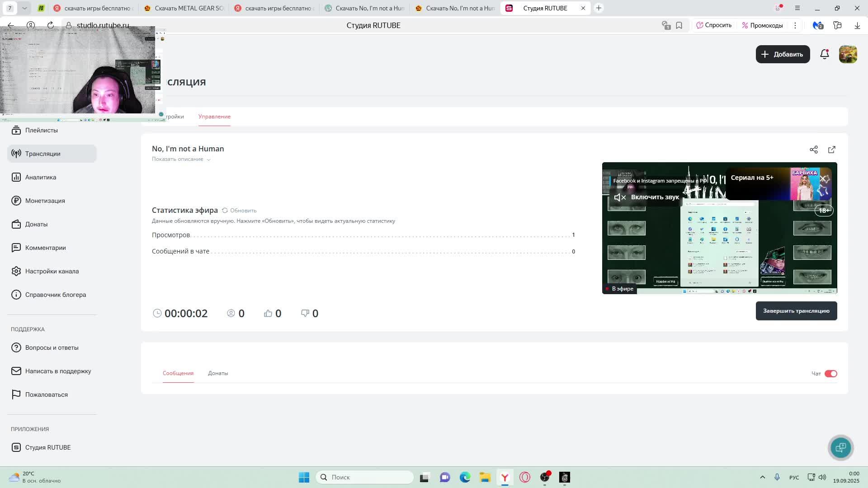Open the tab list dropdown arrow
868x488 pixels.
pyautogui.click(x=24, y=8)
